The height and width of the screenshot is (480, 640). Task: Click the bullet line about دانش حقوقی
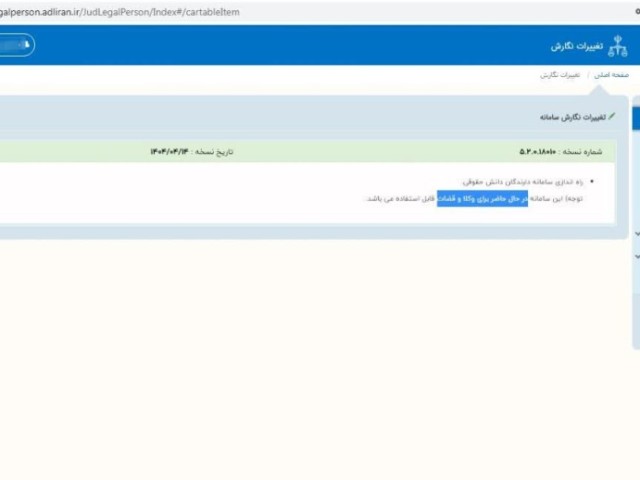pos(528,182)
